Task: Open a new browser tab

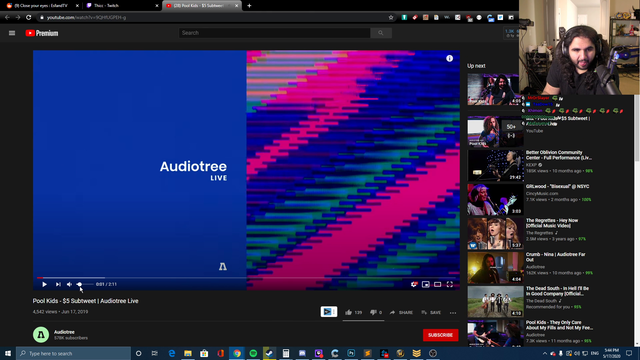Action: click(x=249, y=6)
